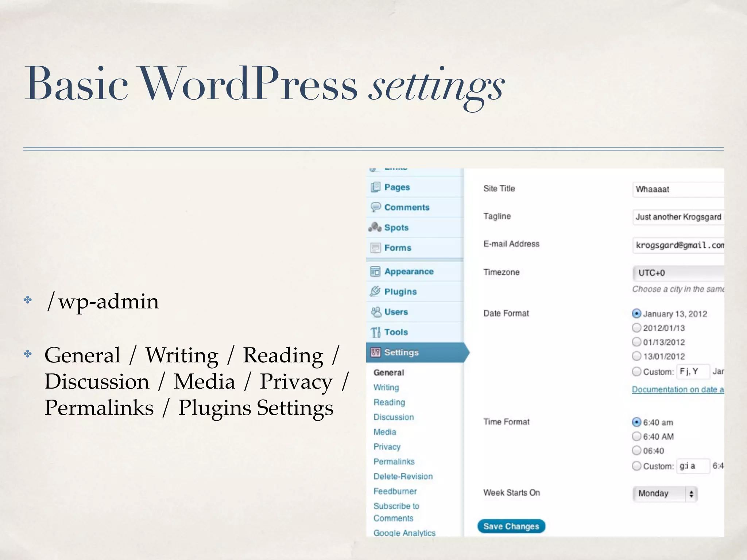The width and height of the screenshot is (747, 560).
Task: Go to Reading settings
Action: [x=389, y=402]
